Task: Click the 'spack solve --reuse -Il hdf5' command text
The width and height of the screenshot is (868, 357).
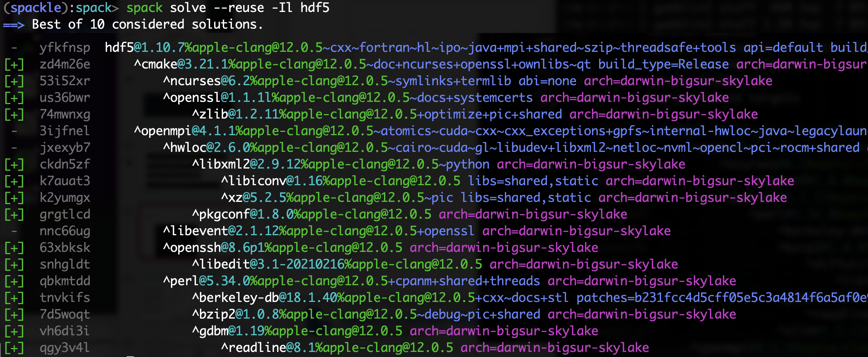Action: click(x=228, y=8)
